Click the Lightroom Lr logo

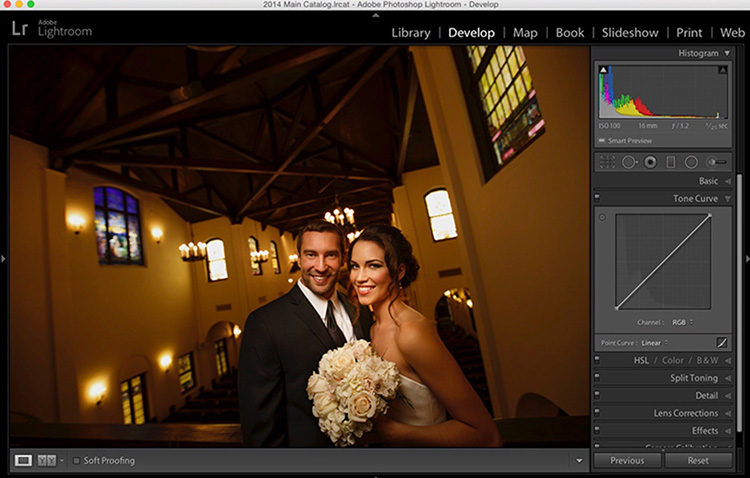coord(20,28)
